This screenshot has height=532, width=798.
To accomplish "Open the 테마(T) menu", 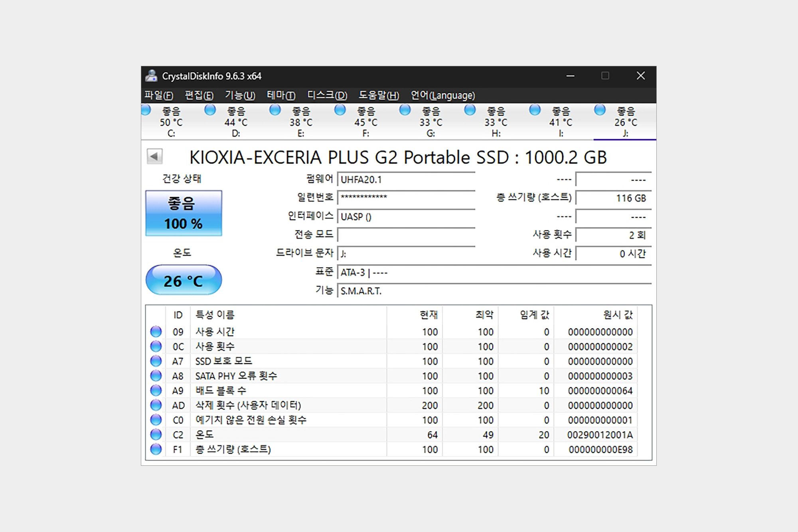I will pyautogui.click(x=281, y=95).
